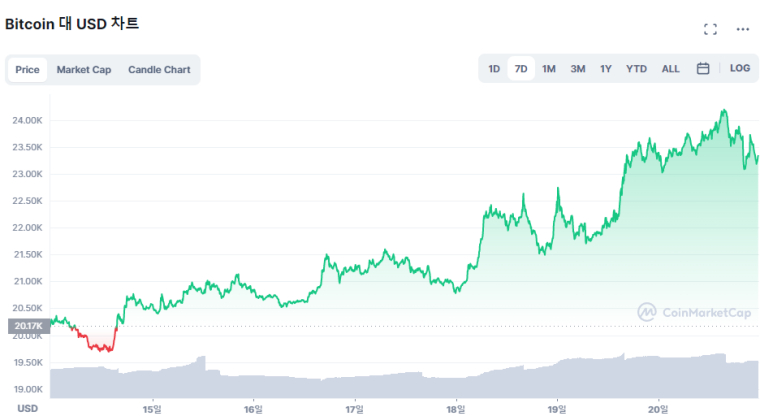Show ALL time price history

[x=670, y=69]
